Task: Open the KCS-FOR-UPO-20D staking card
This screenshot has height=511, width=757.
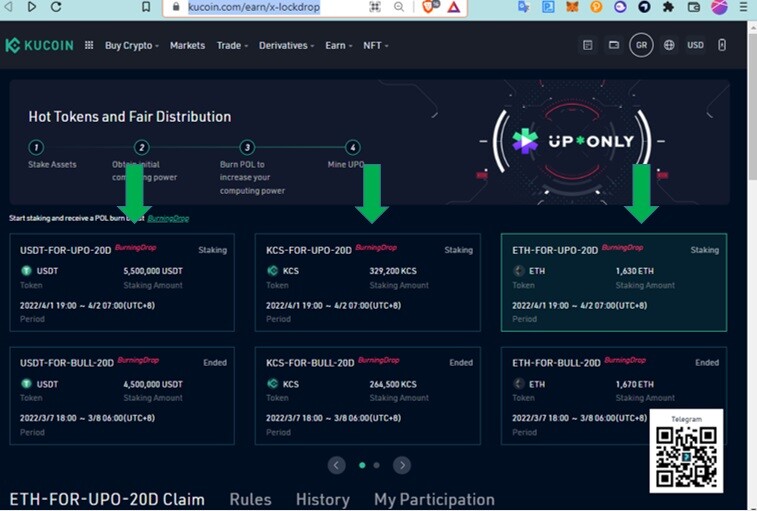Action: coord(367,283)
